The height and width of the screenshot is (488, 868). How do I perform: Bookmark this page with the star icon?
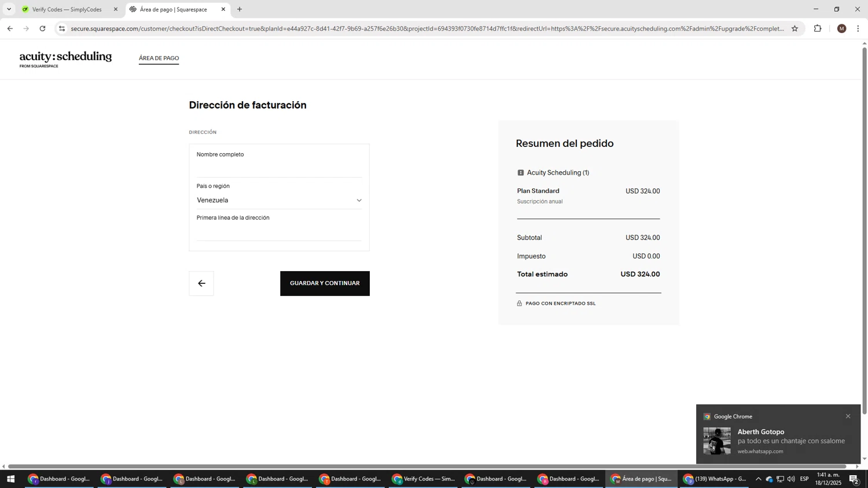click(795, 28)
